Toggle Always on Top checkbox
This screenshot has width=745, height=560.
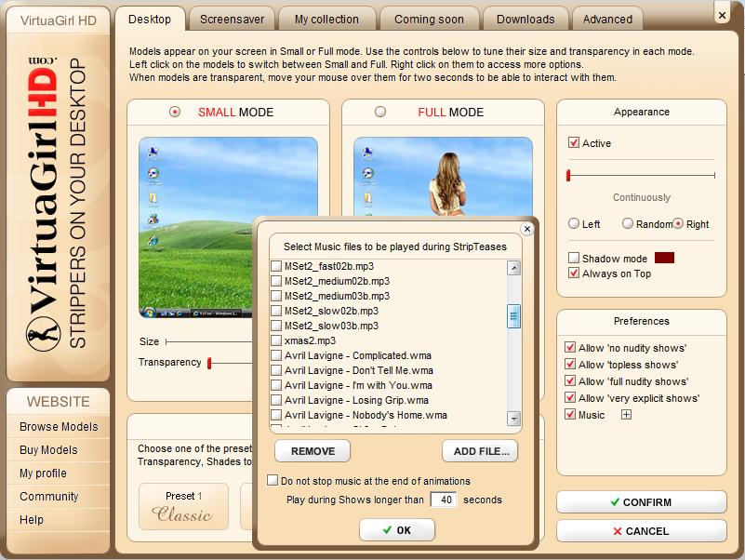(574, 273)
